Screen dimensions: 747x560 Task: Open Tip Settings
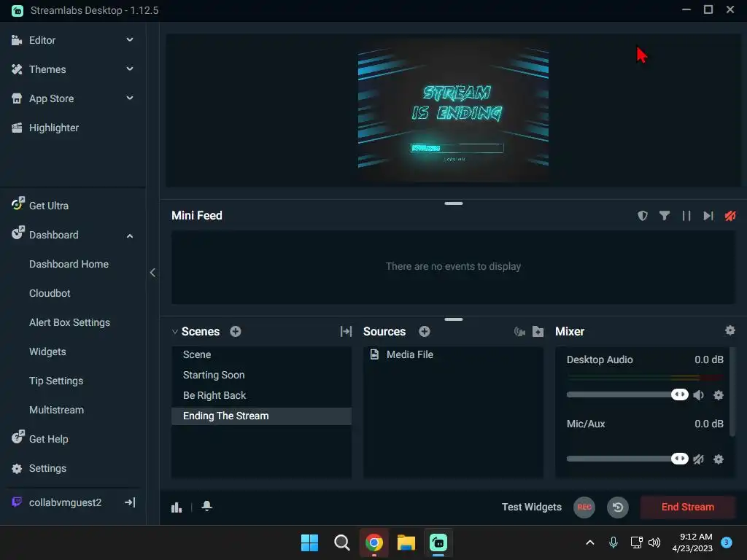[x=56, y=381]
